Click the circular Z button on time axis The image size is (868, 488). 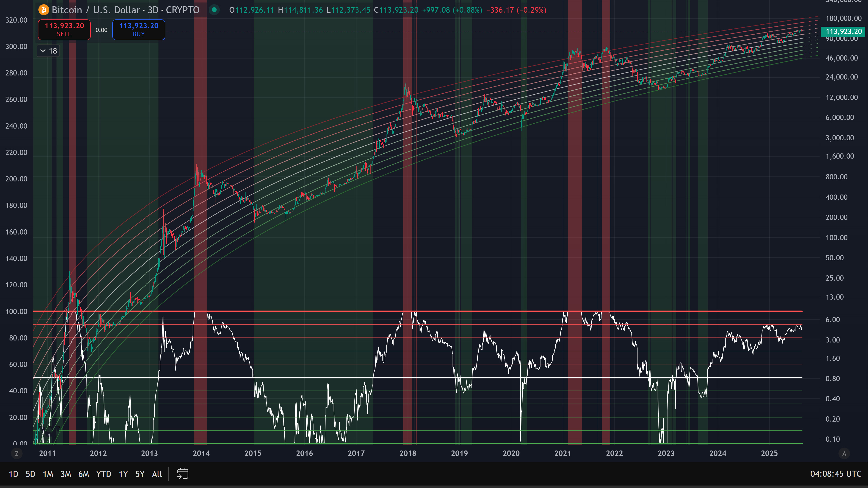17,453
